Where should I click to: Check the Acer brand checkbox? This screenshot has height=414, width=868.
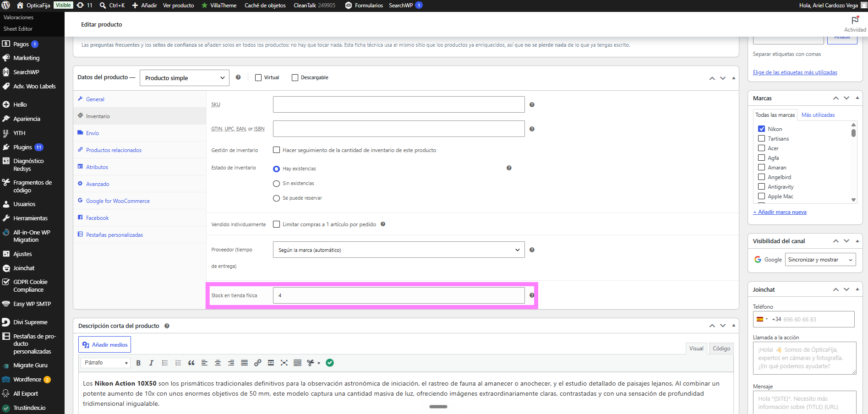(761, 148)
